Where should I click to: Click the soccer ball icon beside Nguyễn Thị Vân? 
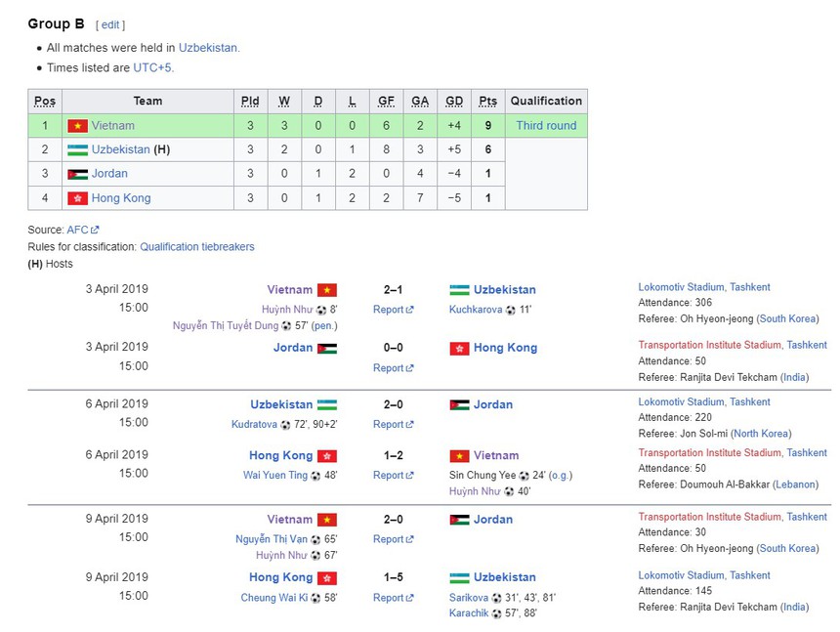tap(315, 539)
